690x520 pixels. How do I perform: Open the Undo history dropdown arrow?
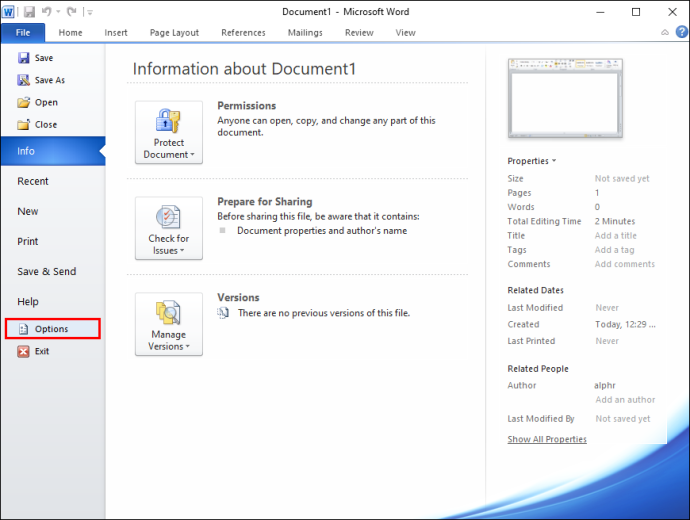tap(58, 12)
